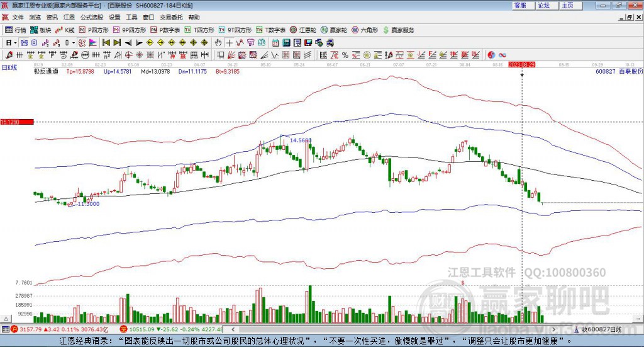Open the P四方形 tool

93,30
